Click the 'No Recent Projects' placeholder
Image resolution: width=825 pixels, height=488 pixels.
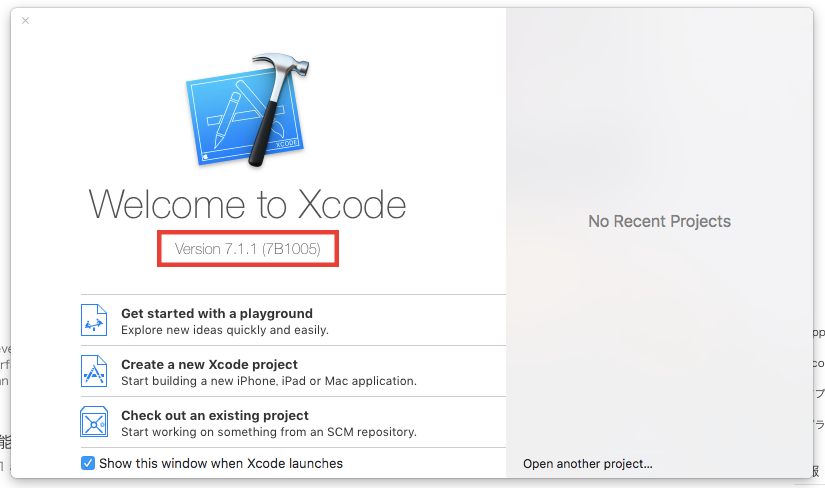[659, 221]
